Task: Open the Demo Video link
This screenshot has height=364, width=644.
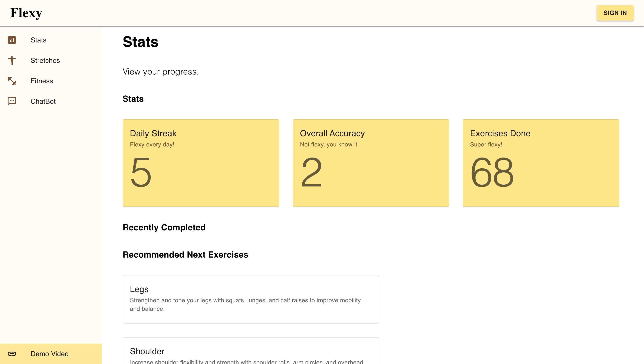Action: (50, 354)
